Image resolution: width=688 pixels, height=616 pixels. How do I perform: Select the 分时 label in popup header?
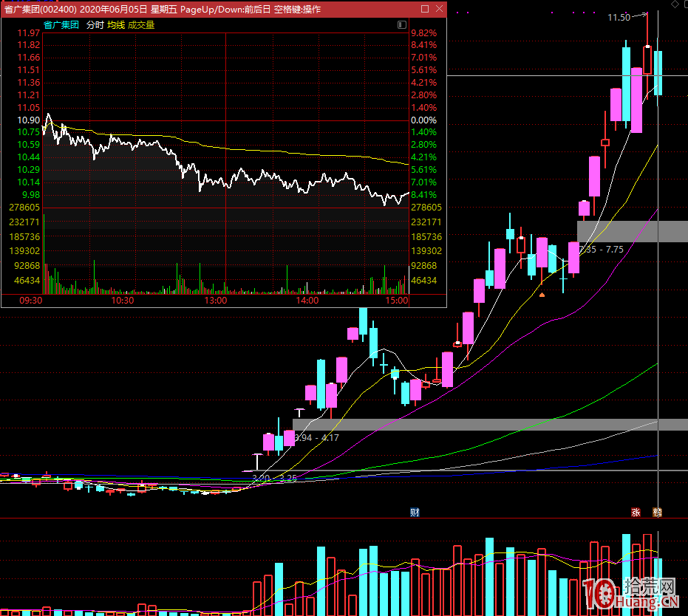(95, 25)
